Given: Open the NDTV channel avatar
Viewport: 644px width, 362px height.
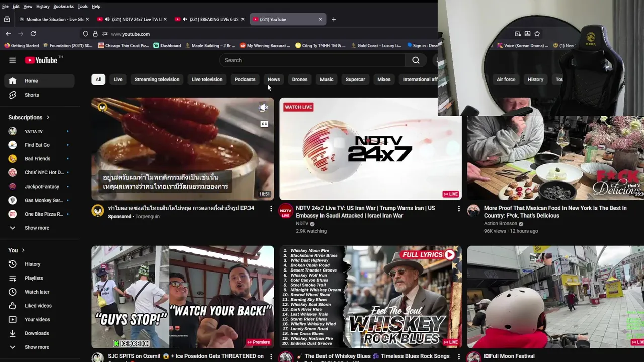Looking at the screenshot, I should tap(286, 211).
